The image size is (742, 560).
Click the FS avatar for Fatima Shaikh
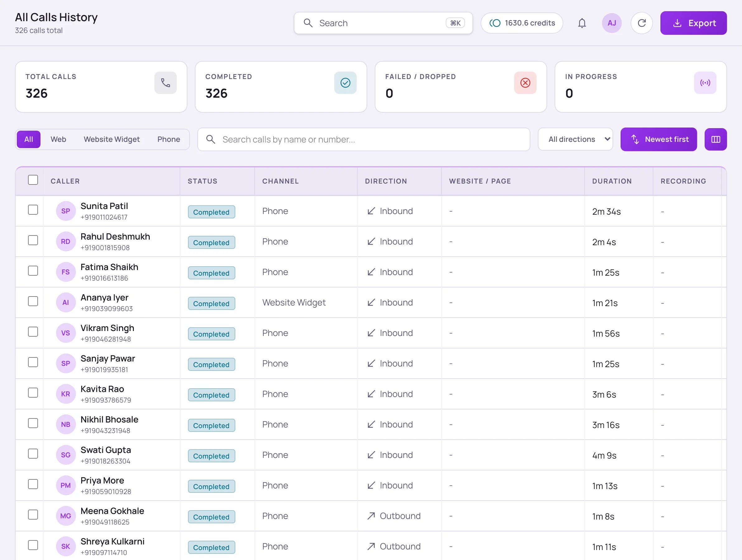coord(66,272)
